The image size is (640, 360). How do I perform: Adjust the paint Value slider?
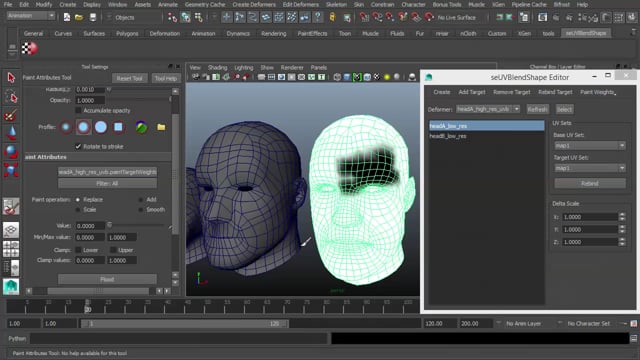point(137,225)
